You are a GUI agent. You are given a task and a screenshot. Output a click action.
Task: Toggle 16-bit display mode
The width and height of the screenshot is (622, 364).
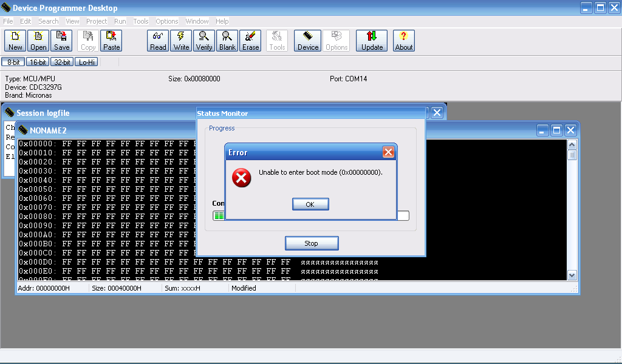tap(38, 62)
